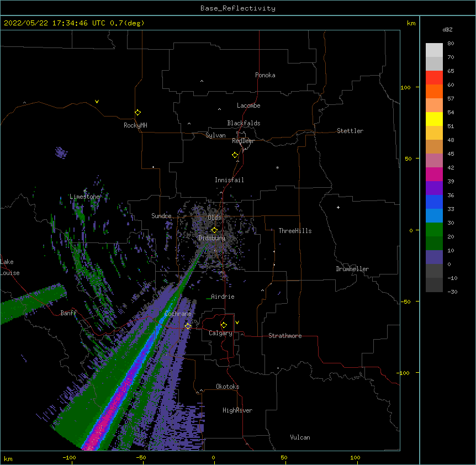The height and width of the screenshot is (465, 476).
Task: Click the yellow station marker above Calgary label
Action: [224, 325]
